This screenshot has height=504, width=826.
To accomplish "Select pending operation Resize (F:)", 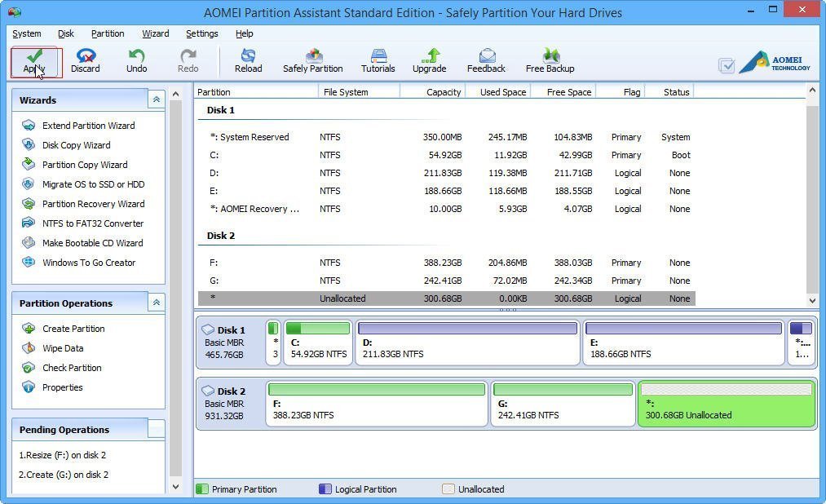I will 63,455.
